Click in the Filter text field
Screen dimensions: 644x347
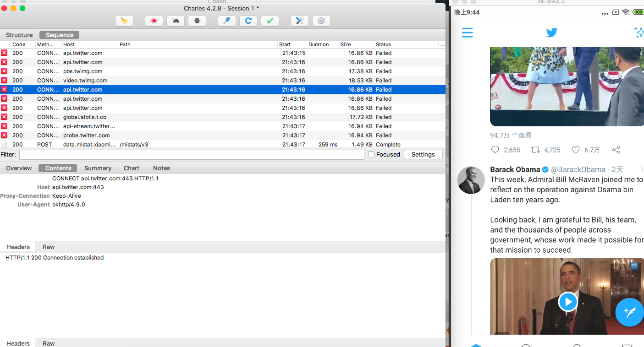[x=192, y=154]
